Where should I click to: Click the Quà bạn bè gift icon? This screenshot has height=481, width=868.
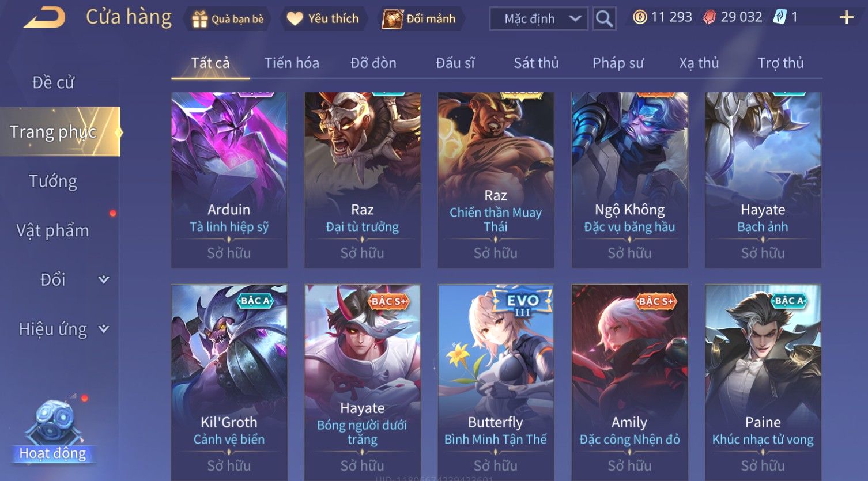(x=199, y=19)
